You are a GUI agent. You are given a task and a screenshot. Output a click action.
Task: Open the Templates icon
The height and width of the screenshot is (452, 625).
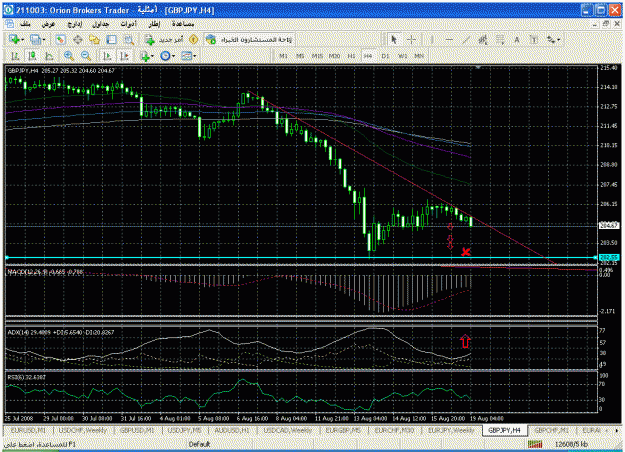186,56
